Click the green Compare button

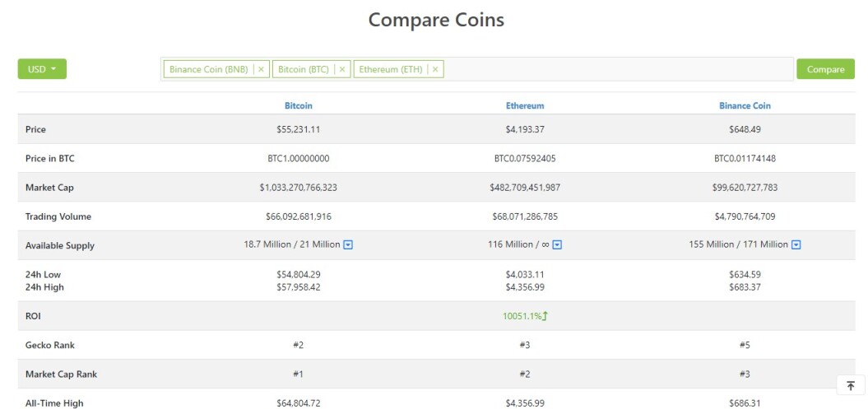[x=825, y=69]
